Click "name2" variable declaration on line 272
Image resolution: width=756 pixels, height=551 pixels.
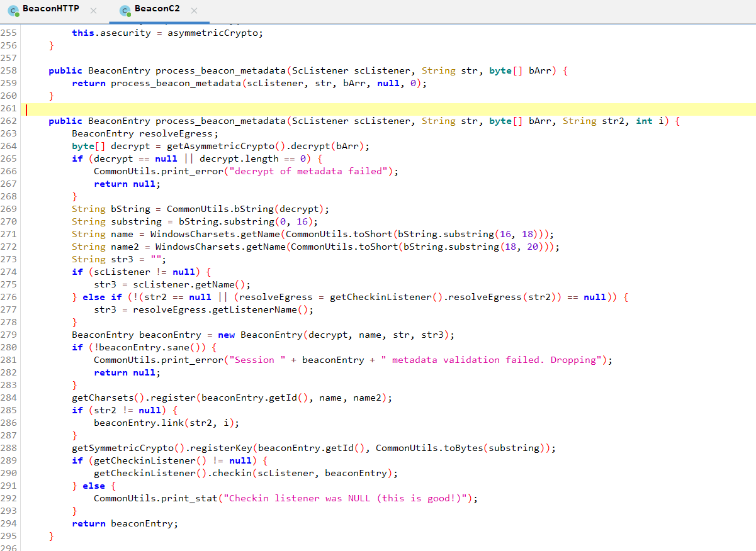coord(125,247)
